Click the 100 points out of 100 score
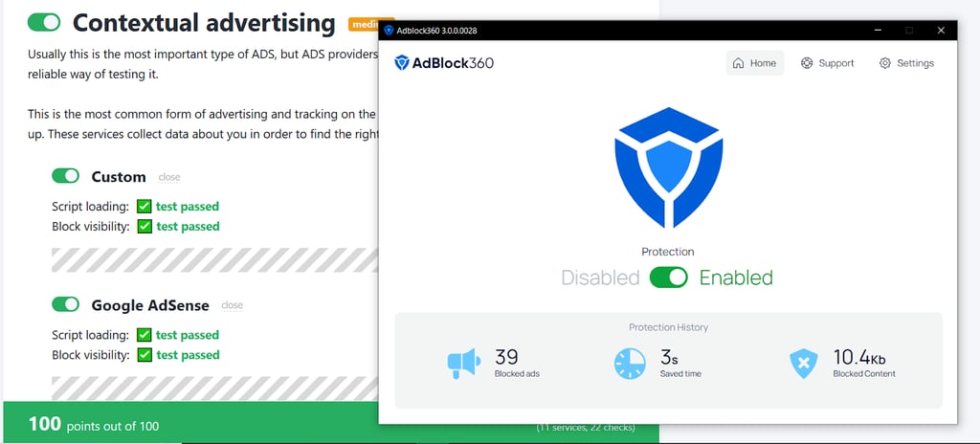The height and width of the screenshot is (444, 980). tap(94, 425)
